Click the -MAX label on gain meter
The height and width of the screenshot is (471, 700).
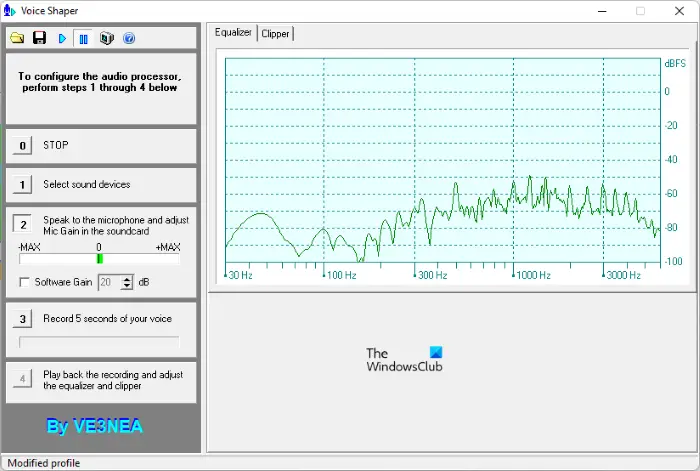coord(29,247)
